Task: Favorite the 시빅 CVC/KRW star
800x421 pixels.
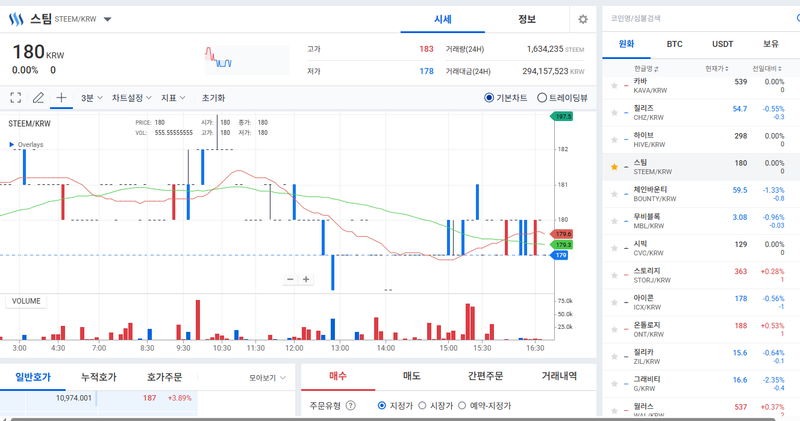Action: click(x=614, y=248)
